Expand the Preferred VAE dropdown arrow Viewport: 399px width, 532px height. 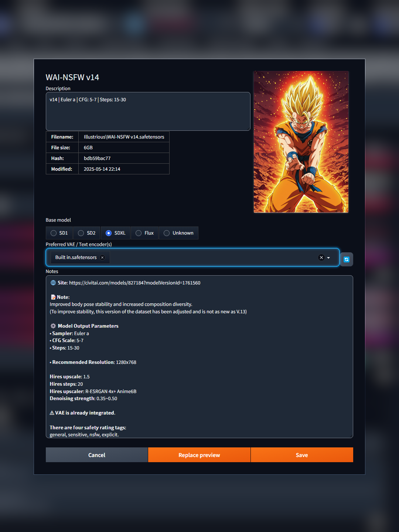point(328,258)
